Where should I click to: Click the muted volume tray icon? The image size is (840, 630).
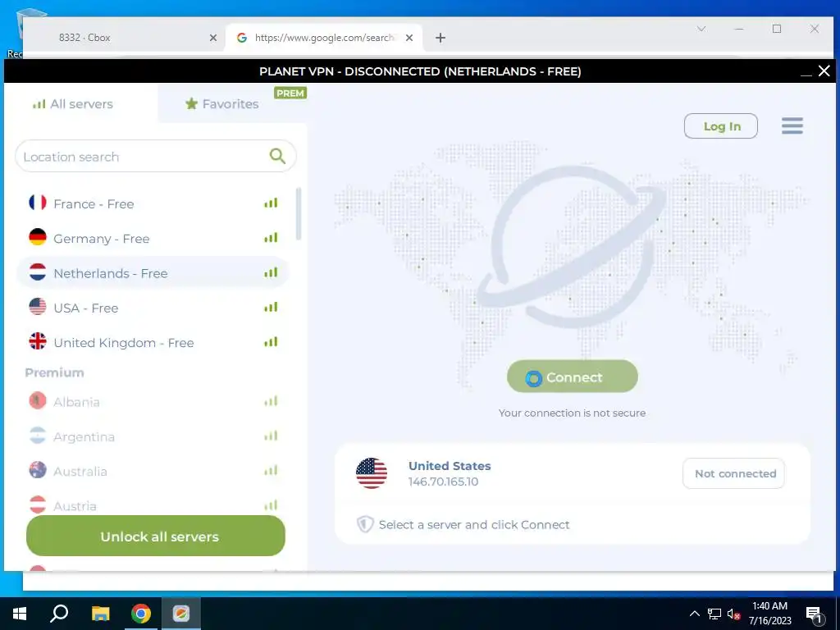pos(733,614)
